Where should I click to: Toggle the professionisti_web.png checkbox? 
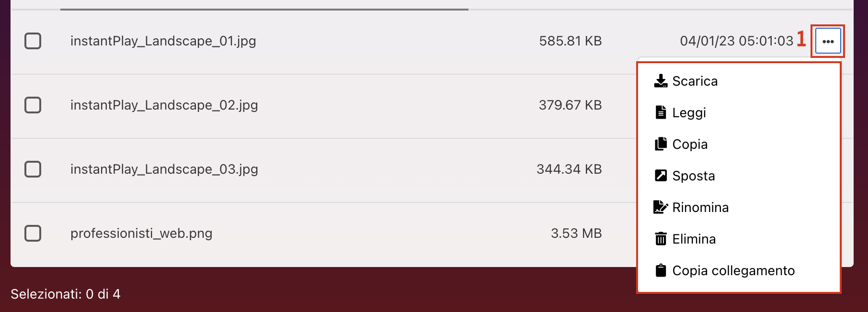pos(33,233)
